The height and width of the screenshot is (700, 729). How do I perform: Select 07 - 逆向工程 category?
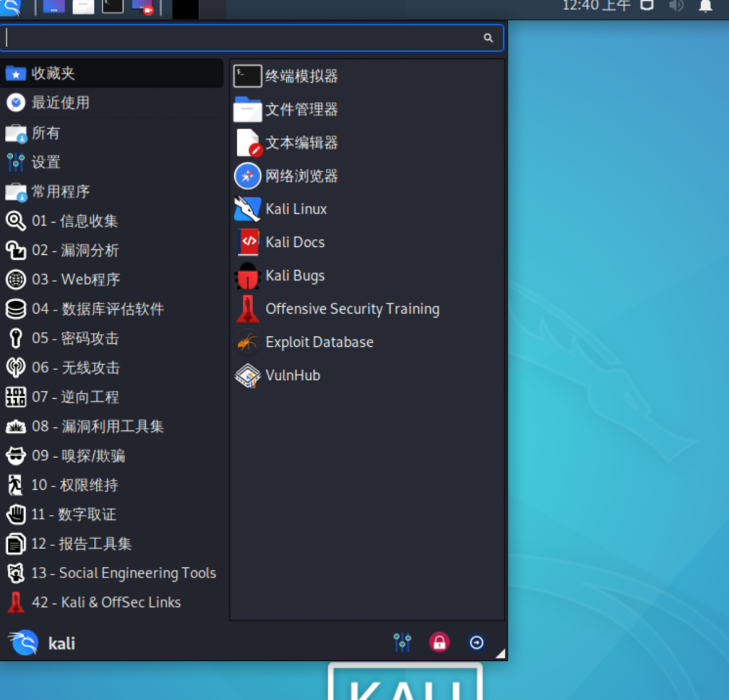(112, 397)
